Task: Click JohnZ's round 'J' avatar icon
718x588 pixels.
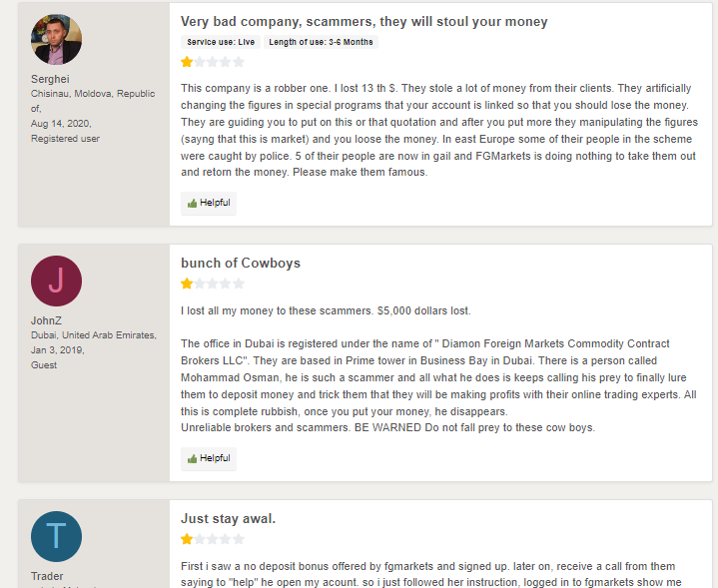Action: pyautogui.click(x=56, y=281)
